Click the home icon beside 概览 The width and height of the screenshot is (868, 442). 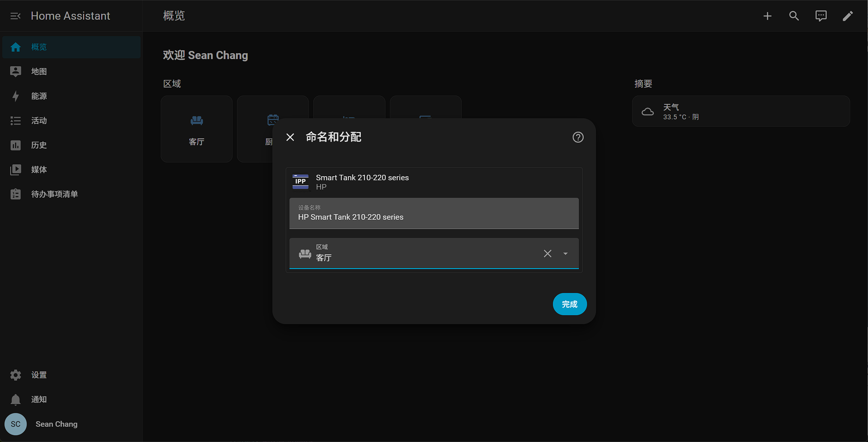point(16,47)
